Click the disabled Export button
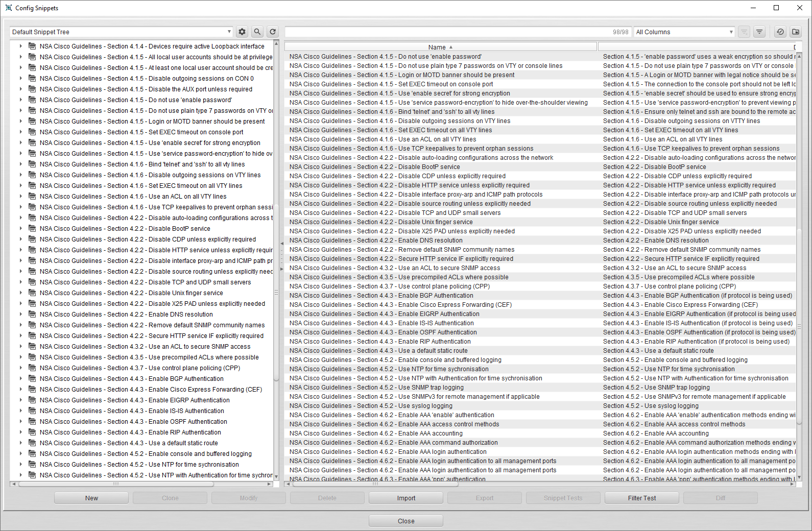This screenshot has height=531, width=812. pos(485,498)
